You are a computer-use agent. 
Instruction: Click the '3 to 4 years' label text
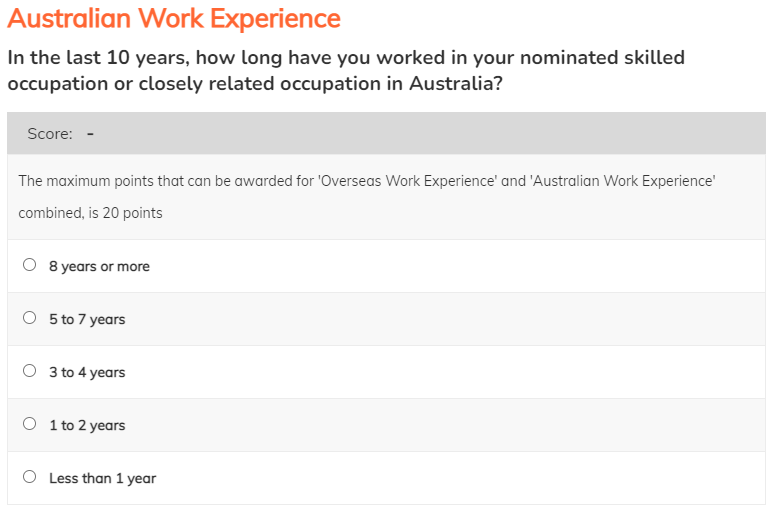point(87,373)
